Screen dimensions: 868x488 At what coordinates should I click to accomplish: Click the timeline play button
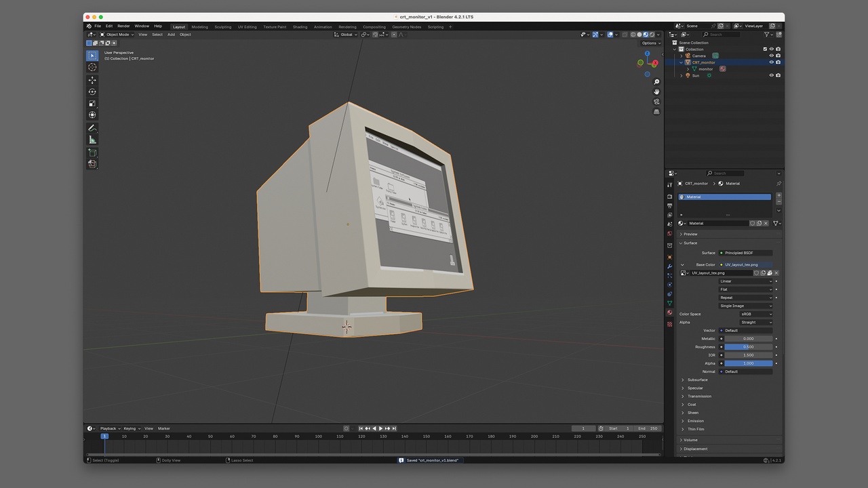coord(381,428)
